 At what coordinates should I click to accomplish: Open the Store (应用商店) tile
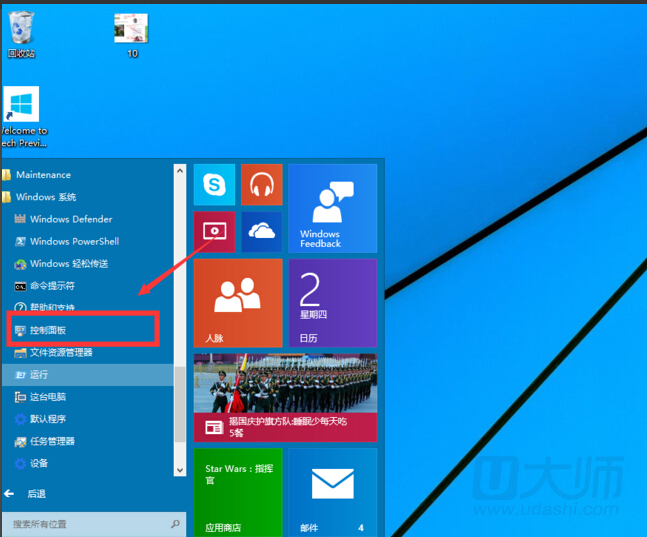[x=237, y=491]
